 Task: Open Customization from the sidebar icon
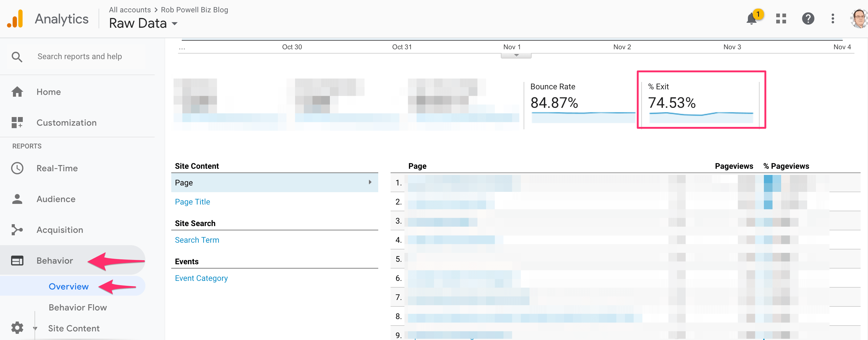(17, 123)
